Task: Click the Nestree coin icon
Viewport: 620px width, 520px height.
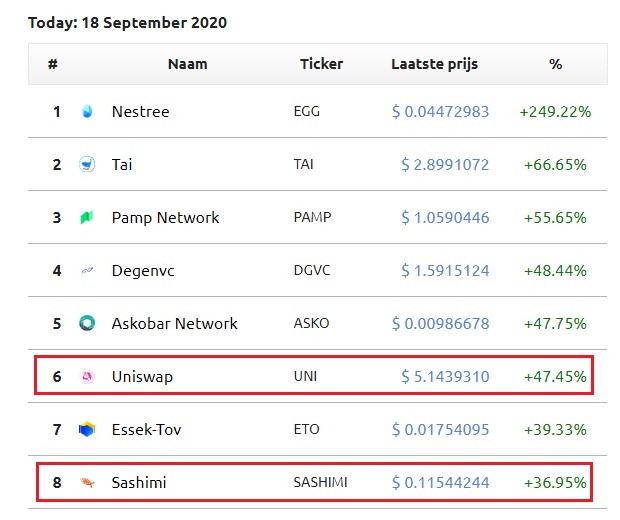Action: [87, 112]
